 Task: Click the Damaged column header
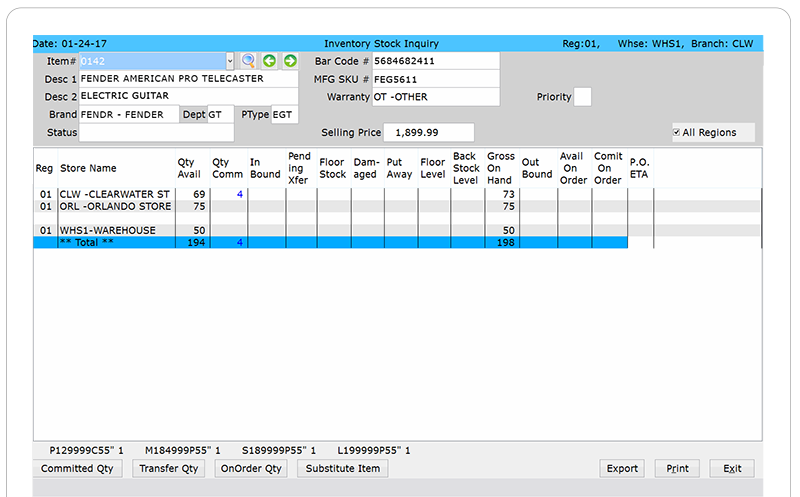[x=367, y=168]
